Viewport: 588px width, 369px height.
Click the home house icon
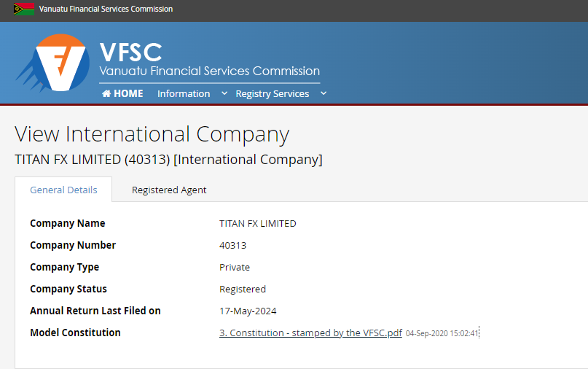coord(106,93)
